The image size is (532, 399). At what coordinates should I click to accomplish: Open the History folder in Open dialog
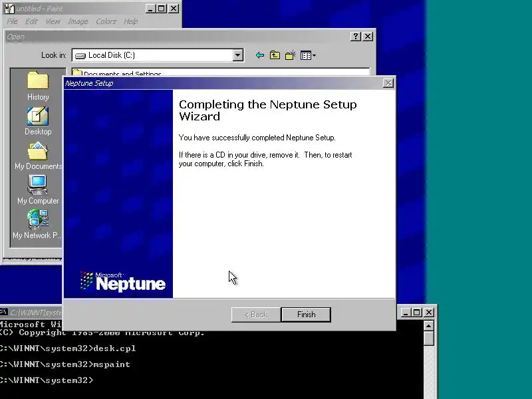(x=38, y=86)
